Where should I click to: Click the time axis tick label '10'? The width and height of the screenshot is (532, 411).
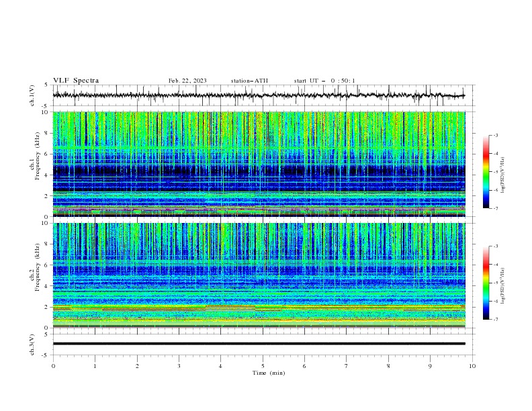(472, 366)
